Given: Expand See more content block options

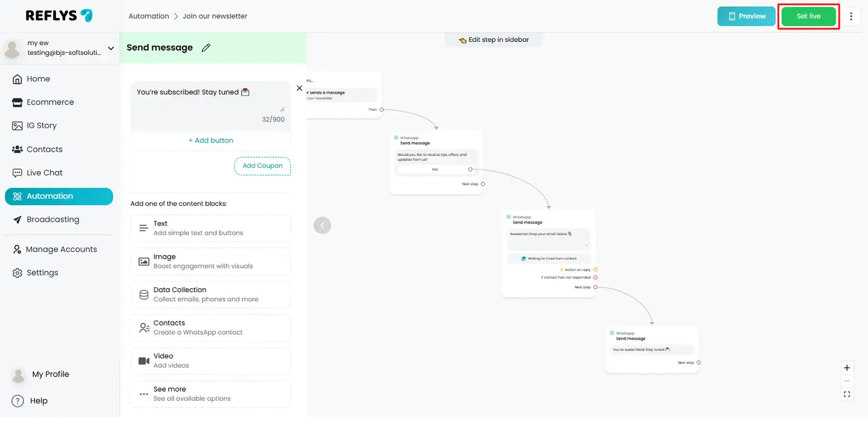Looking at the screenshot, I should [210, 394].
